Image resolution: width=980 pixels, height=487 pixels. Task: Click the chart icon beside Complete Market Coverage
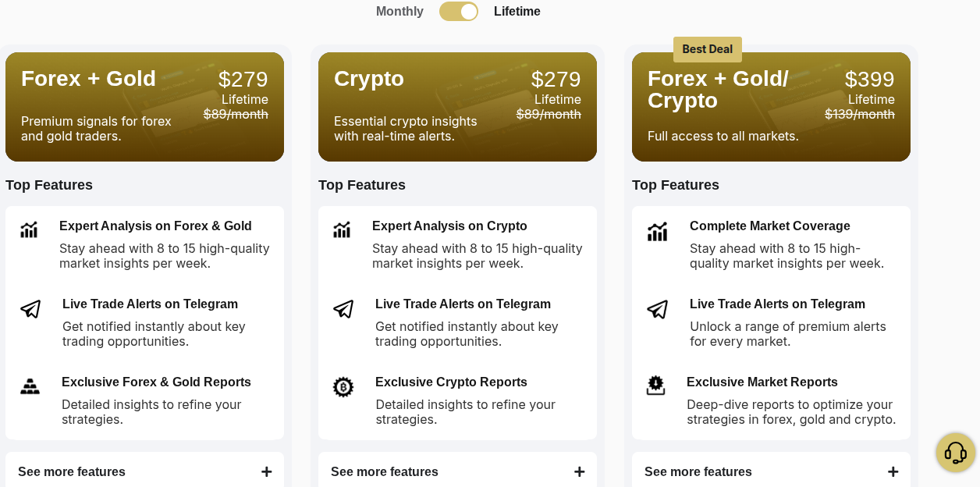657,232
